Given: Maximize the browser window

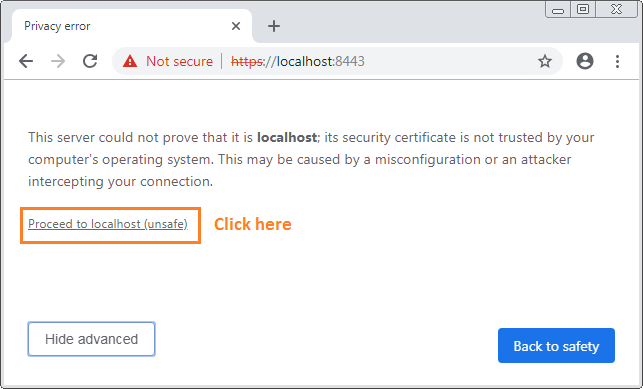Looking at the screenshot, I should [583, 9].
